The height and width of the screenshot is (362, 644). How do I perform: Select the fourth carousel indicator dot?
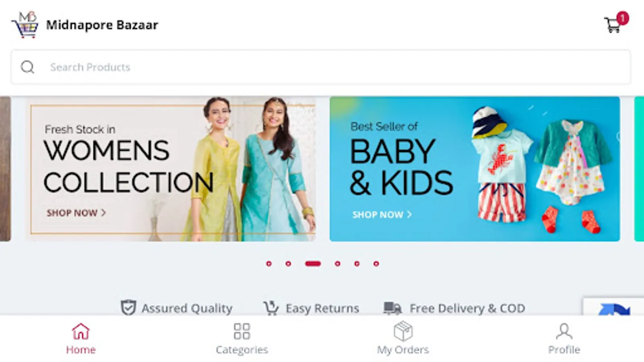(337, 264)
